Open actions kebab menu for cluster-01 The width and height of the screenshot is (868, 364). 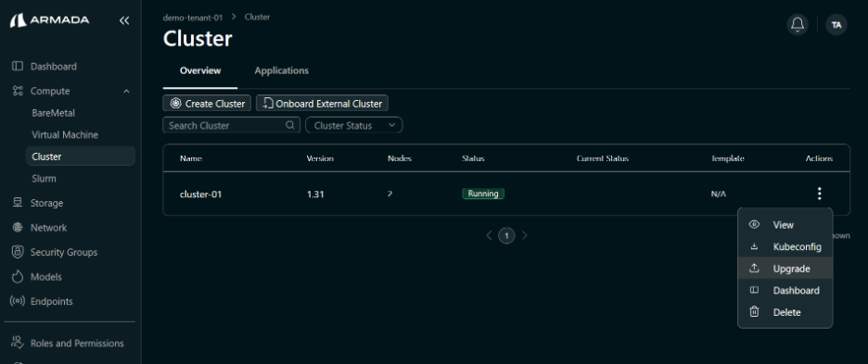coord(819,194)
